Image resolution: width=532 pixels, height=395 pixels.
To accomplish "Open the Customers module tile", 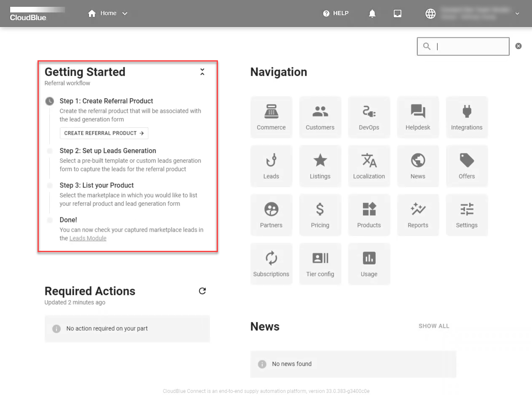I will [x=320, y=117].
